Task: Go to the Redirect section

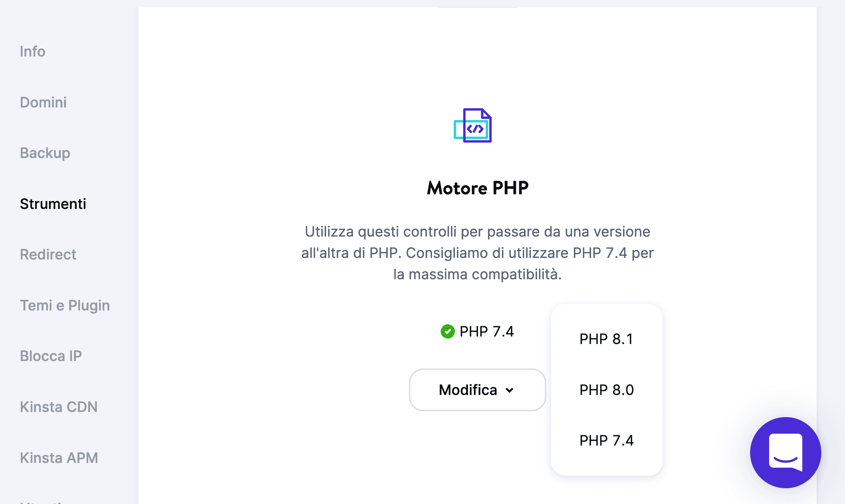Action: tap(48, 255)
